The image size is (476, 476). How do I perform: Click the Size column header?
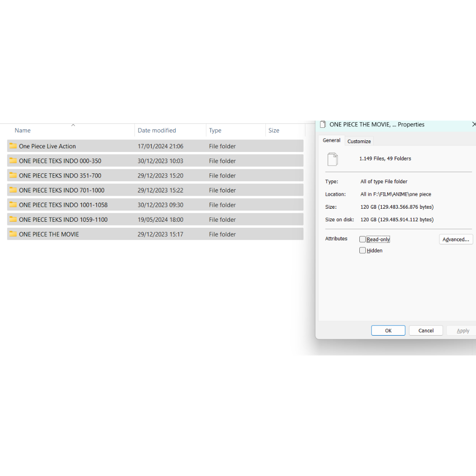tap(274, 131)
